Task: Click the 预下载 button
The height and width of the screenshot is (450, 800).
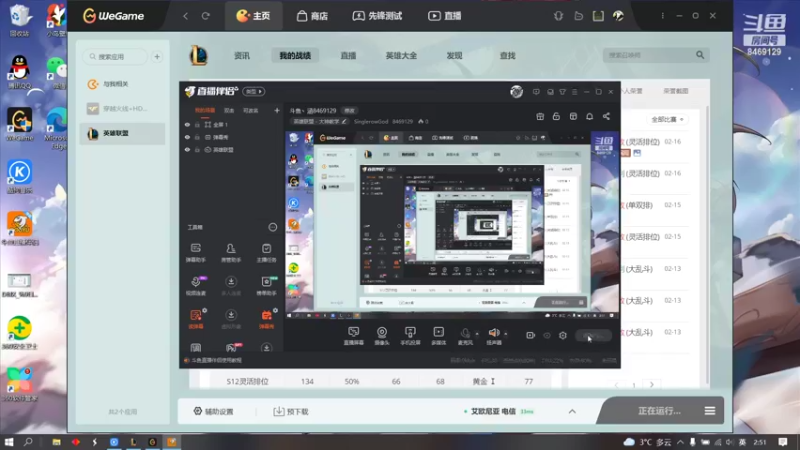Action: (x=291, y=411)
